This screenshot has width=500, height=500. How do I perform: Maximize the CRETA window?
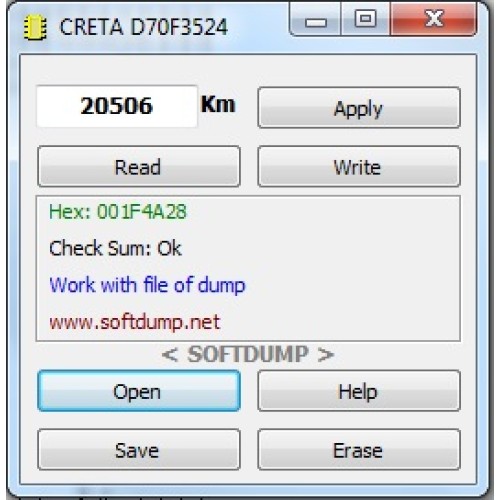pyautogui.click(x=365, y=19)
